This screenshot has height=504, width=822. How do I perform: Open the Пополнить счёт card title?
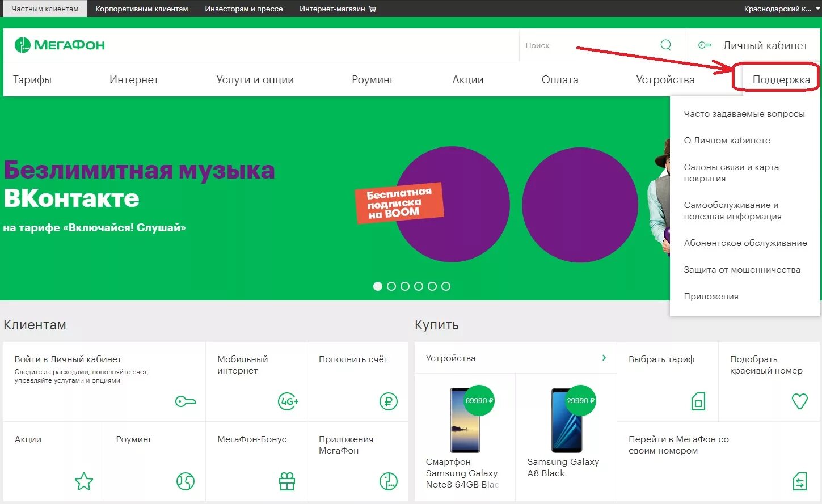tap(353, 359)
